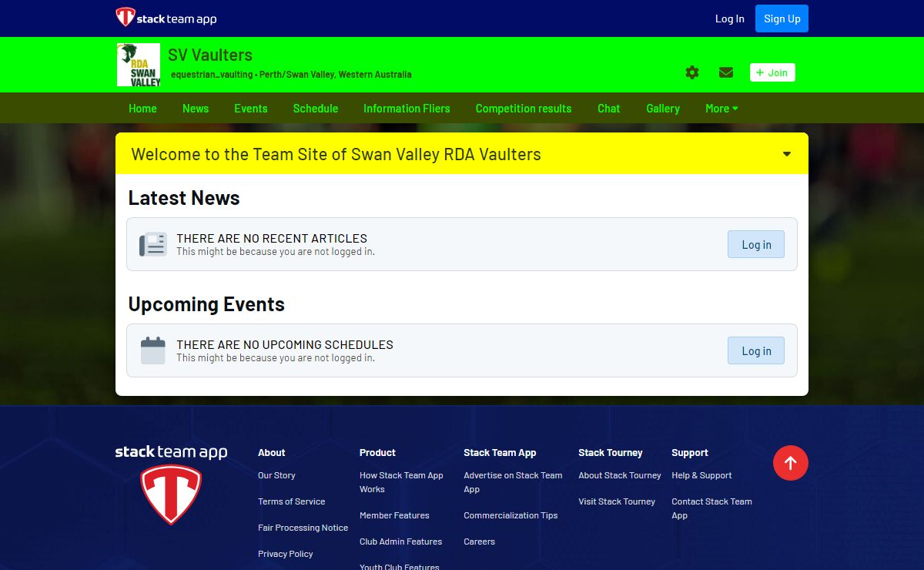Open the SV Vaulters RDA Swan Valley team logo
924x570 pixels.
point(139,65)
